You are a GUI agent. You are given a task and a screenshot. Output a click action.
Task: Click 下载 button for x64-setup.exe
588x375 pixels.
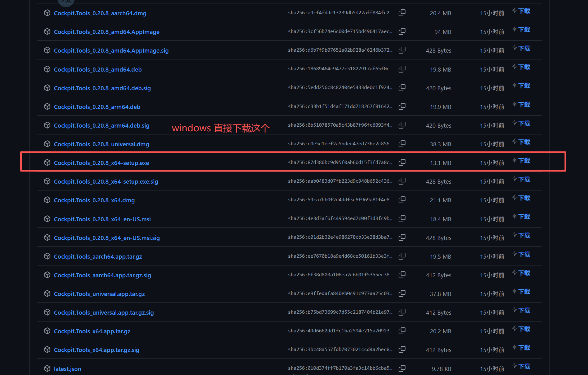coord(521,161)
